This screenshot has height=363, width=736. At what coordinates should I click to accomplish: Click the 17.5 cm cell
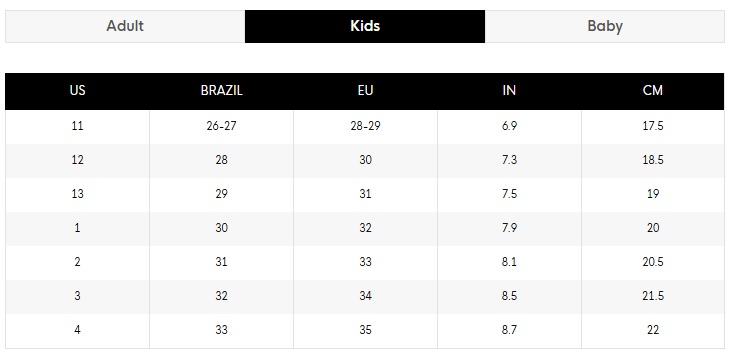tap(653, 127)
